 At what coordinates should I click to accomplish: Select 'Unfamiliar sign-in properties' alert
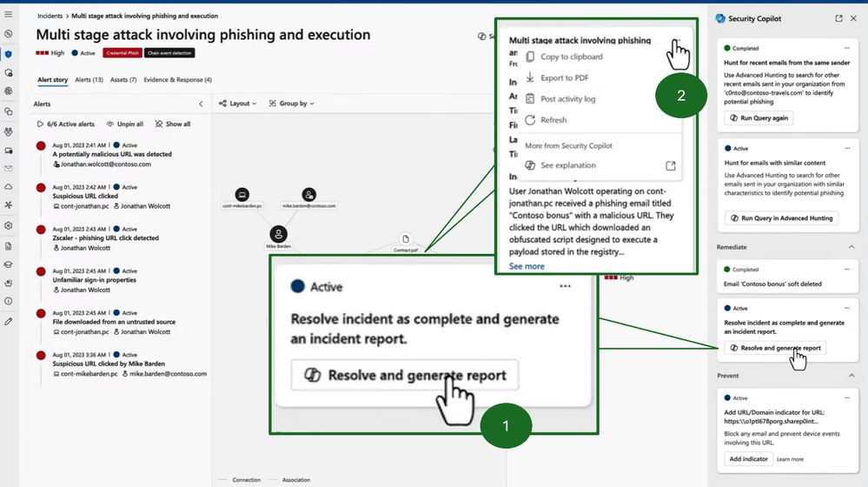94,280
